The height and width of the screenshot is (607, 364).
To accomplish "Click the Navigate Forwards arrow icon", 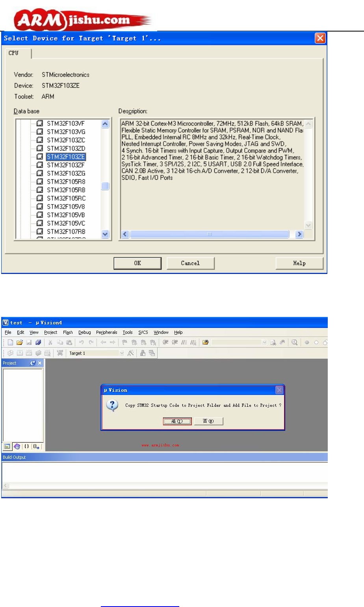I will 112,343.
